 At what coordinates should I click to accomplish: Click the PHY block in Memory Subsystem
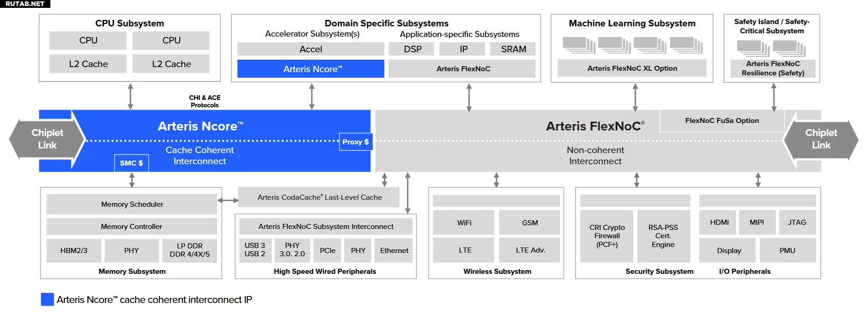[132, 251]
